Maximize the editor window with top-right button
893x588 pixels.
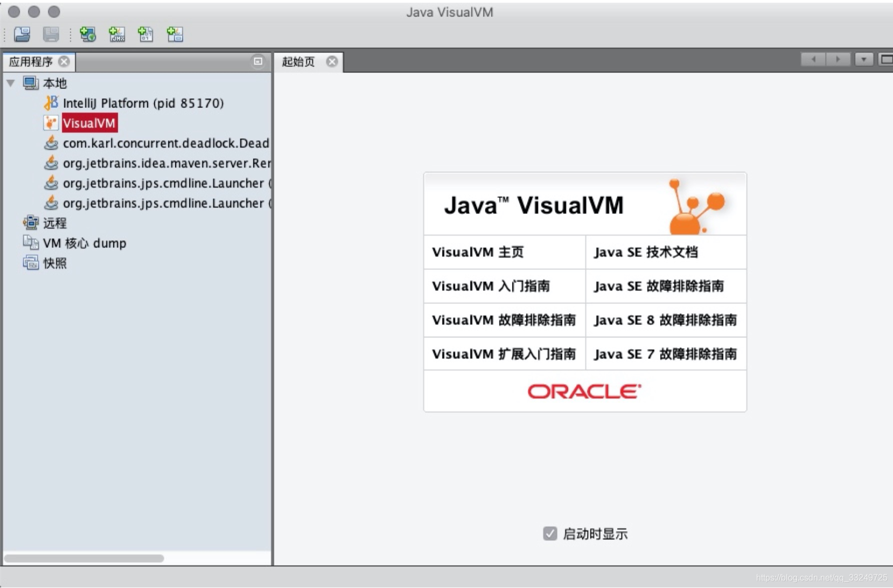[886, 59]
